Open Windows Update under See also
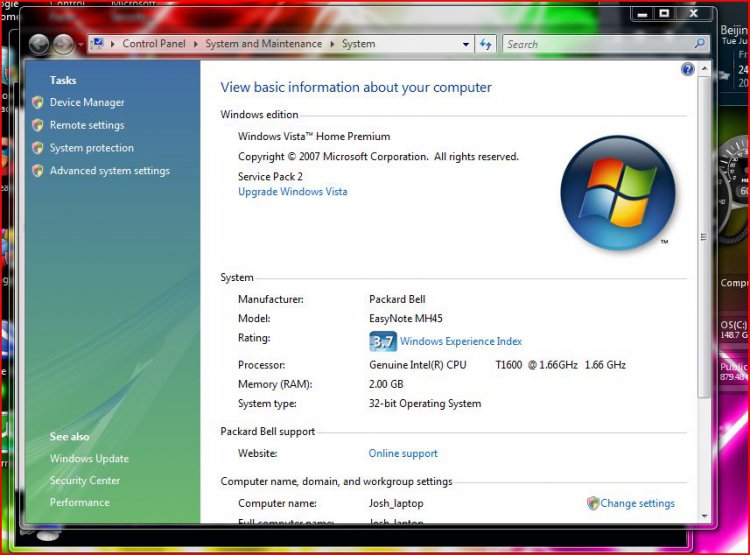750x555 pixels. pos(89,458)
